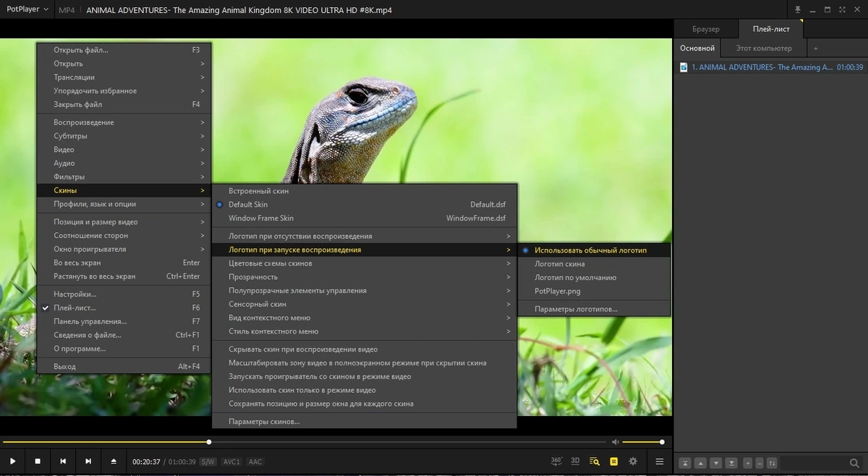This screenshot has width=868, height=476.
Task: Click the Play button in control bar
Action: pyautogui.click(x=12, y=461)
